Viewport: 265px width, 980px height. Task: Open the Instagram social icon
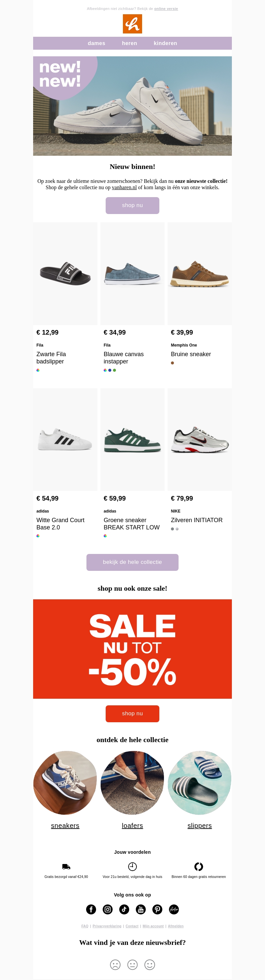[x=108, y=909]
